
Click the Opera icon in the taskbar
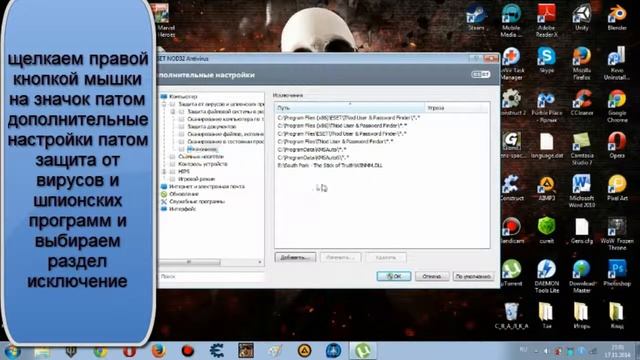pyautogui.click(x=129, y=351)
